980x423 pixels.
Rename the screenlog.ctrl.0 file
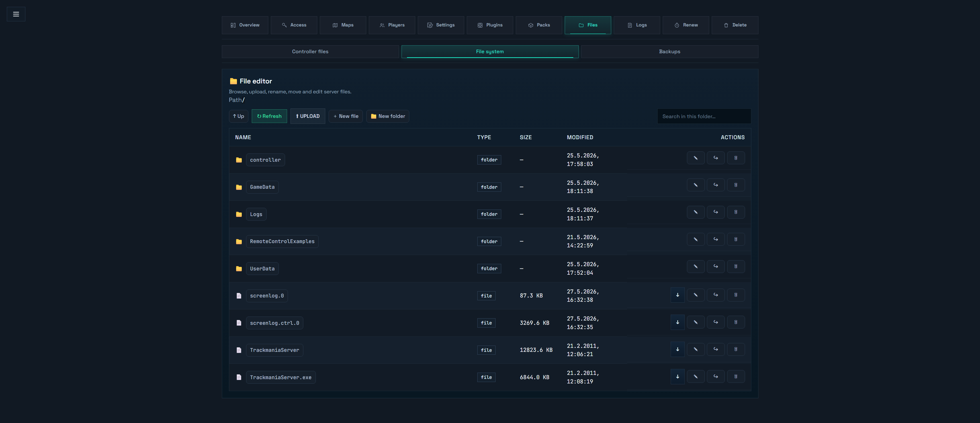click(x=695, y=322)
